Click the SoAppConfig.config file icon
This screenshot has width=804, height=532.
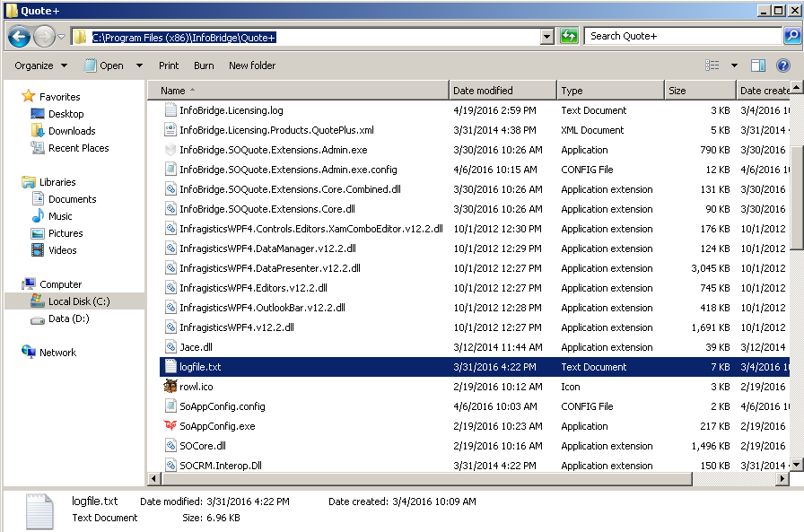point(170,406)
